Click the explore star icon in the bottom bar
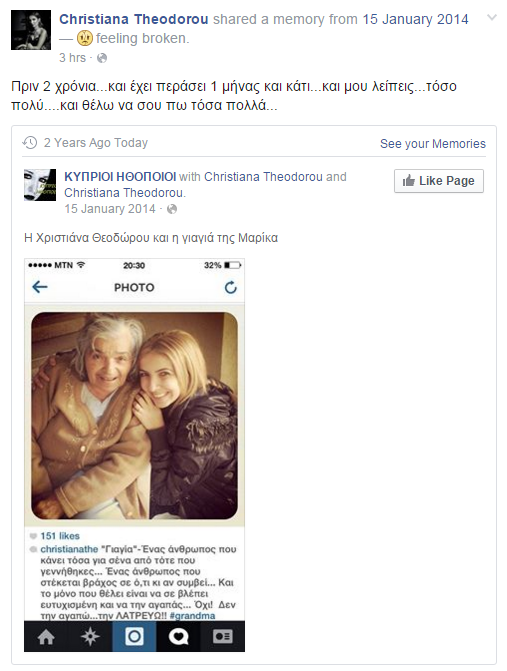 pos(90,637)
